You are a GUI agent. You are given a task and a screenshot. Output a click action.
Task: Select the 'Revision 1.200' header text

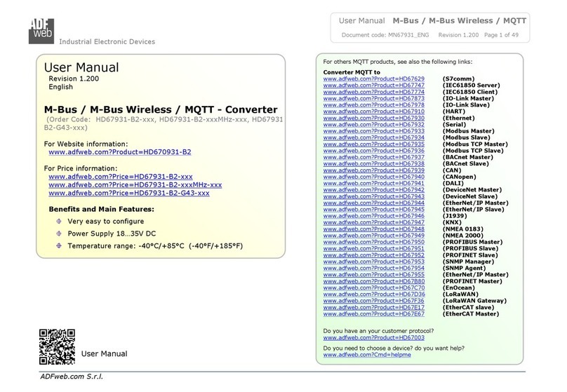click(458, 35)
